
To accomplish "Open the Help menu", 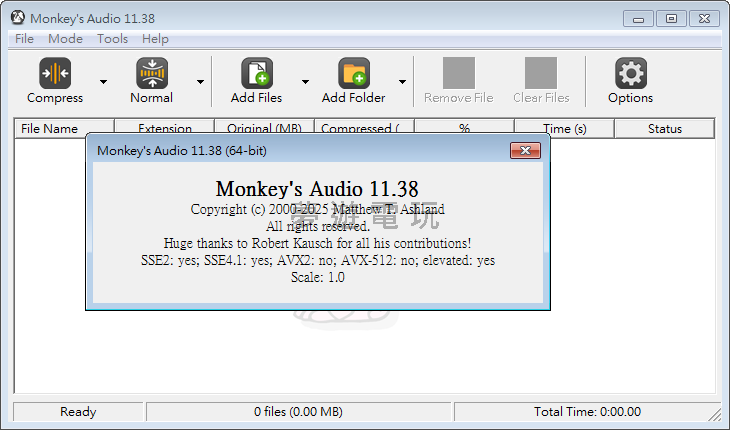I will pyautogui.click(x=155, y=39).
